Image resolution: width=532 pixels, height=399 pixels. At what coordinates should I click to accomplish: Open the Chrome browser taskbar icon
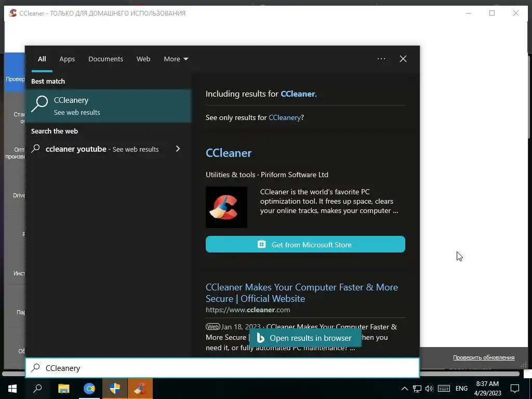[89, 389]
